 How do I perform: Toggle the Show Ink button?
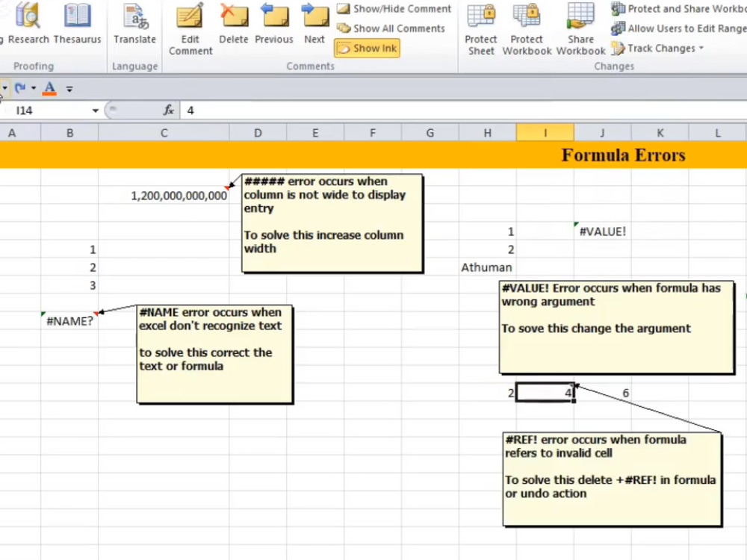(x=367, y=48)
